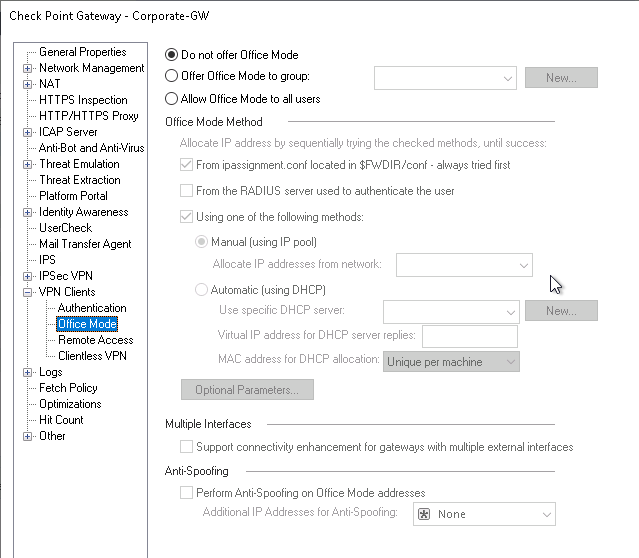
Task: Open MAC address for DHCP allocation dropdown
Action: pos(451,362)
